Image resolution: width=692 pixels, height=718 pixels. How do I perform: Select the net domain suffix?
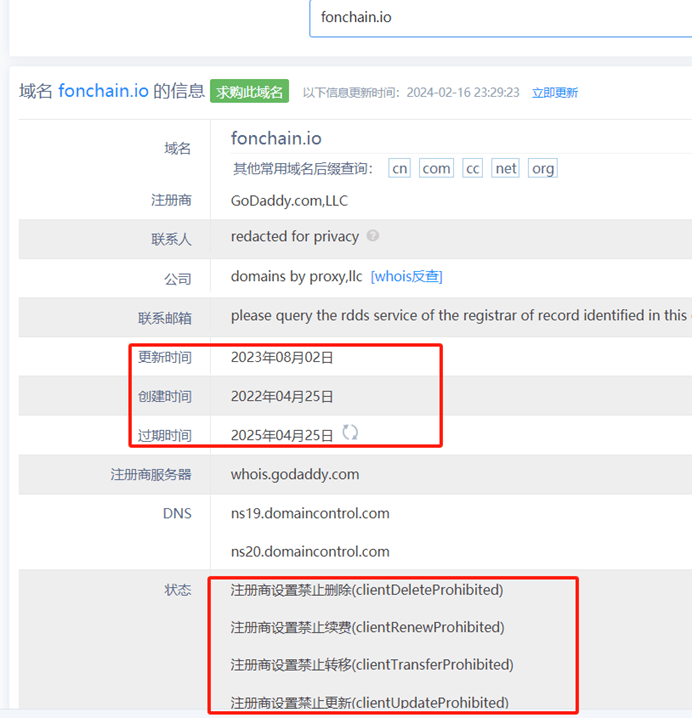tap(505, 168)
